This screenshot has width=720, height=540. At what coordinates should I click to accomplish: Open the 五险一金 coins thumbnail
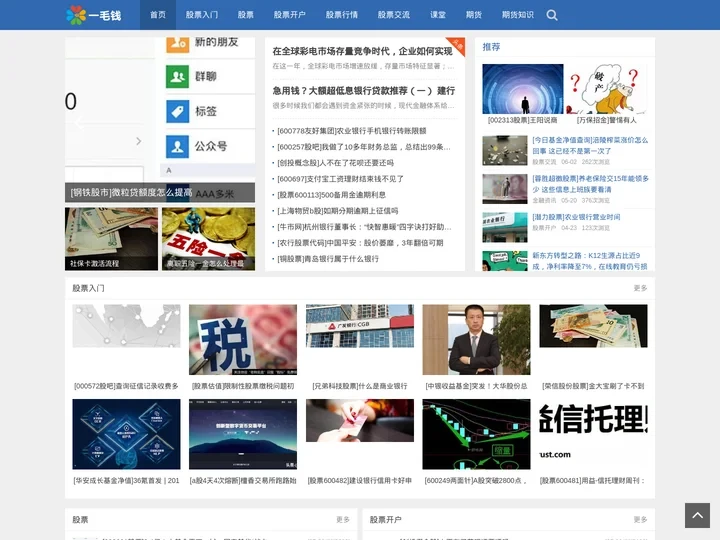208,239
